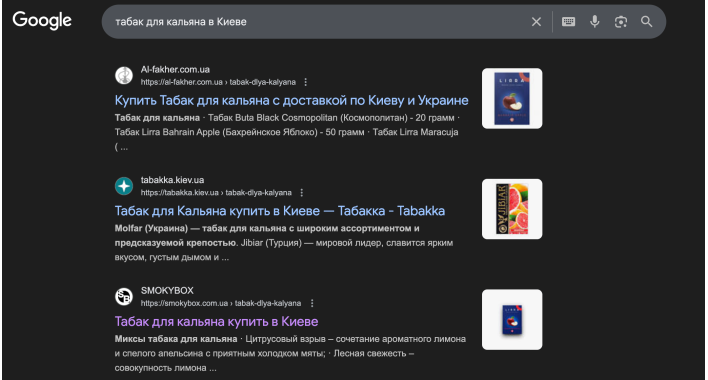Click snippet text "Табак Buta Black Cosmopolitan"
The width and height of the screenshot is (708, 380).
[273, 118]
